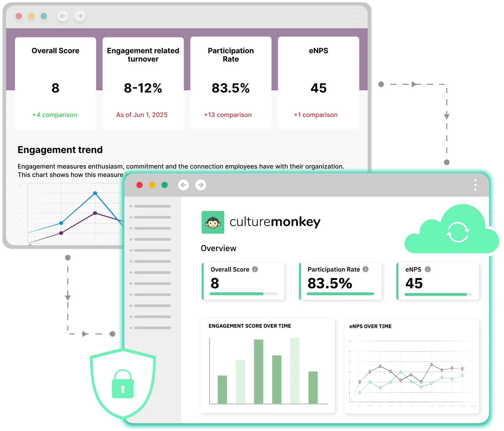Click the info icon beside Participation Rate

[366, 269]
